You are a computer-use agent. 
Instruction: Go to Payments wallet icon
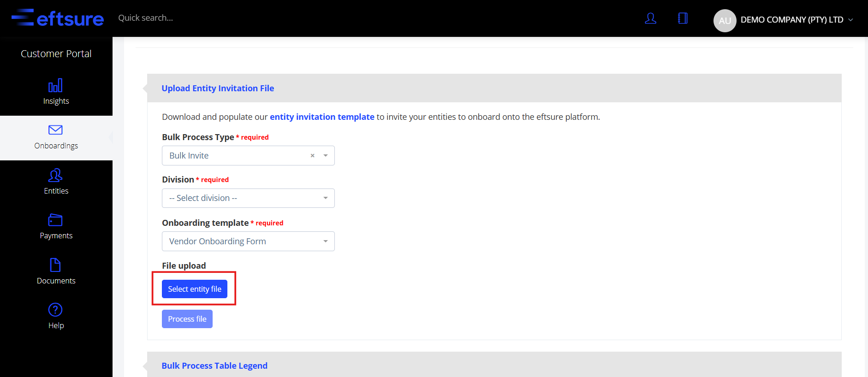55,220
